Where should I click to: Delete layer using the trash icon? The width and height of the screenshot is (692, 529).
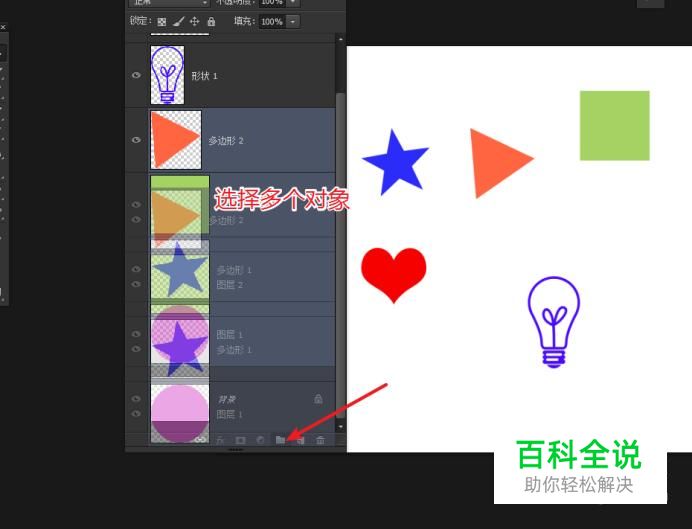tap(320, 440)
